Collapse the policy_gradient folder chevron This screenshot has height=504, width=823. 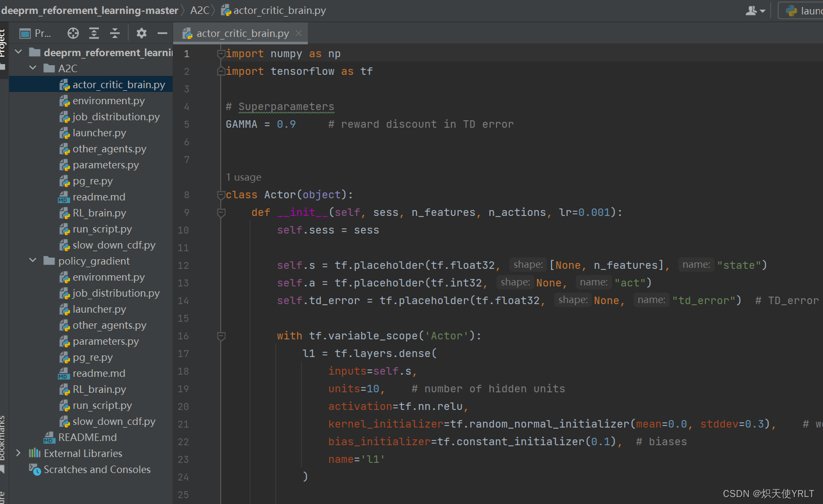pyautogui.click(x=33, y=260)
